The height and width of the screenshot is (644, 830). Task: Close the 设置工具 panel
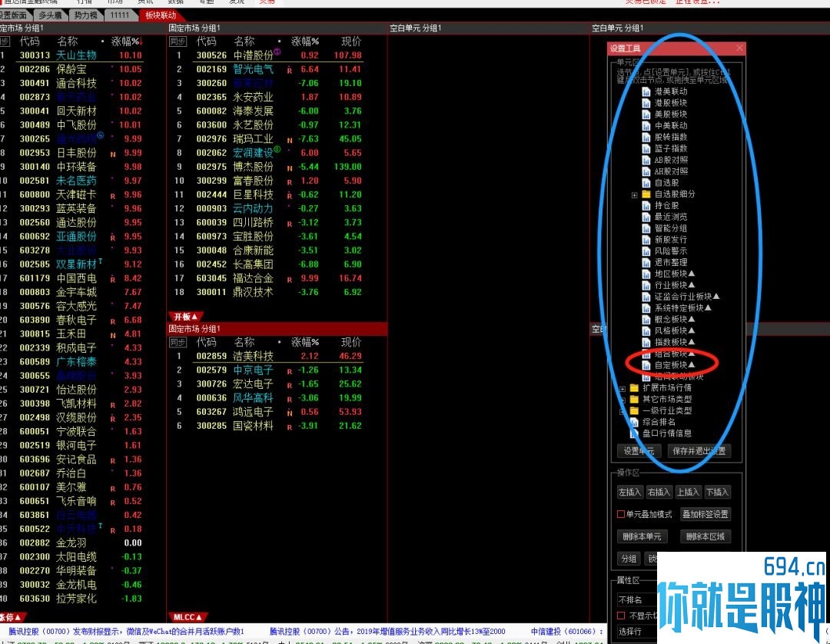pyautogui.click(x=739, y=48)
